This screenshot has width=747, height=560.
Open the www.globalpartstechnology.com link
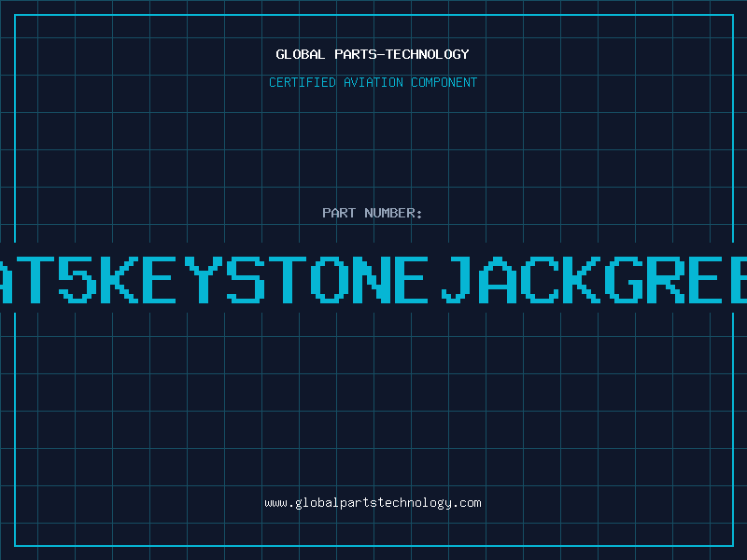pos(373,503)
